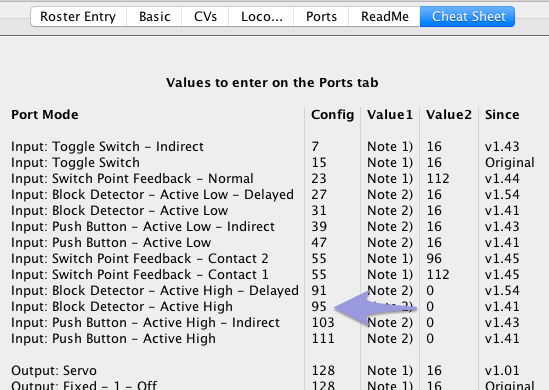The image size is (549, 390).
Task: Click the 'Value2' column header
Action: (x=449, y=114)
